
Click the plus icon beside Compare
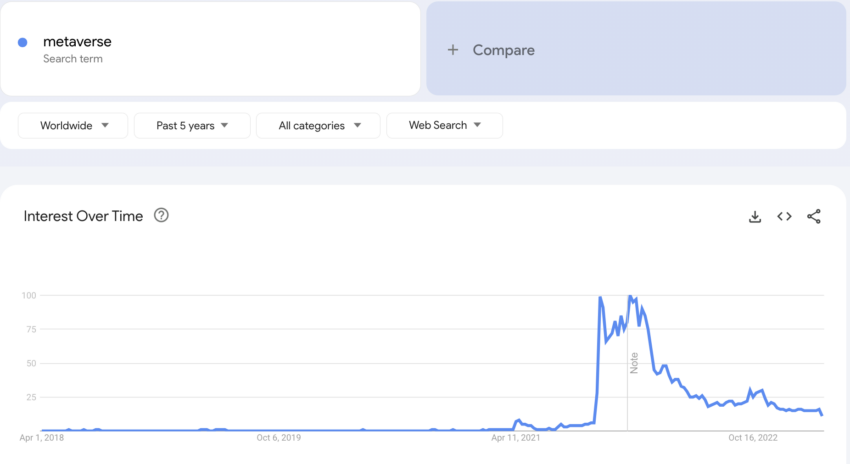tap(453, 50)
